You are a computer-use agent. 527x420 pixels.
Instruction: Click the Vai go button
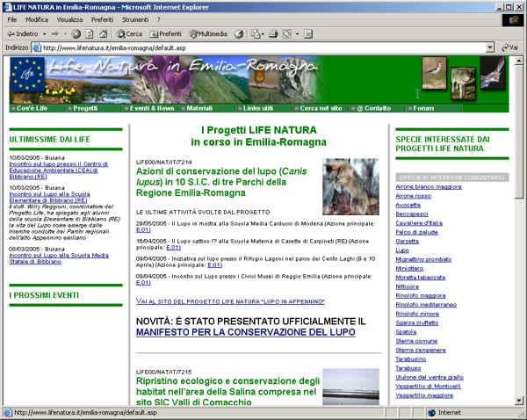pyautogui.click(x=509, y=47)
